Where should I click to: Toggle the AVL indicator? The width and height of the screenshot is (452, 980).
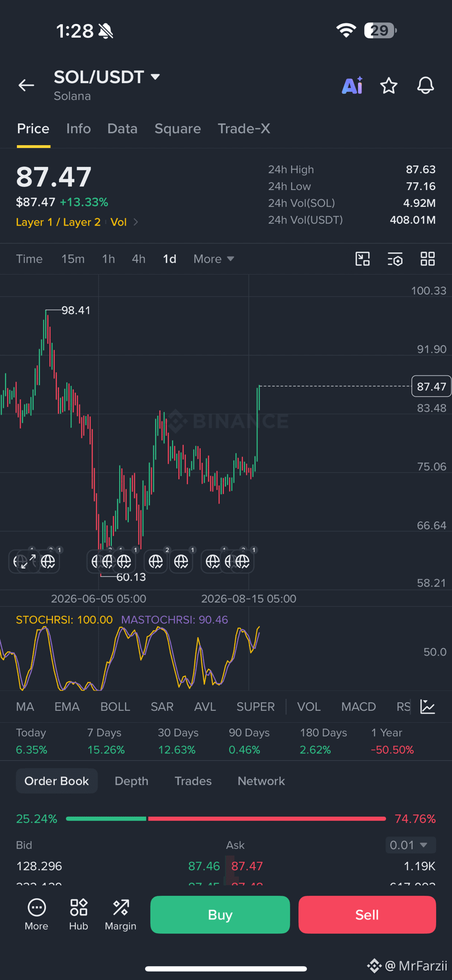click(x=205, y=706)
